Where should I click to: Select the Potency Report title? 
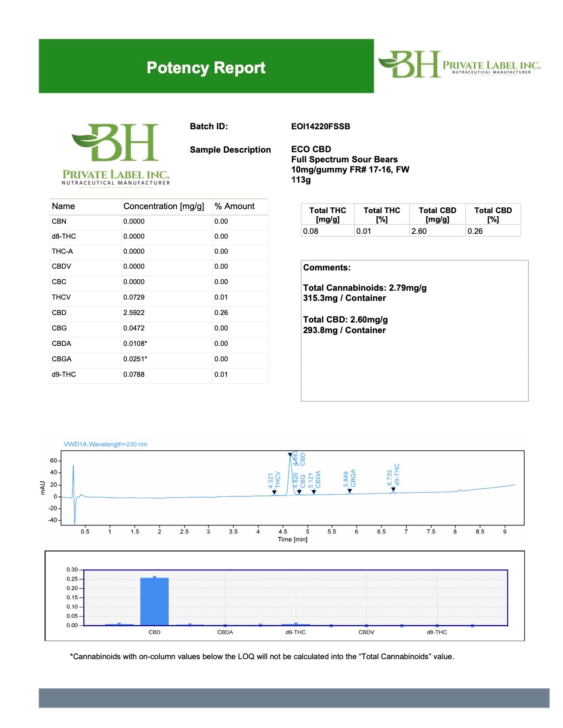click(x=206, y=68)
